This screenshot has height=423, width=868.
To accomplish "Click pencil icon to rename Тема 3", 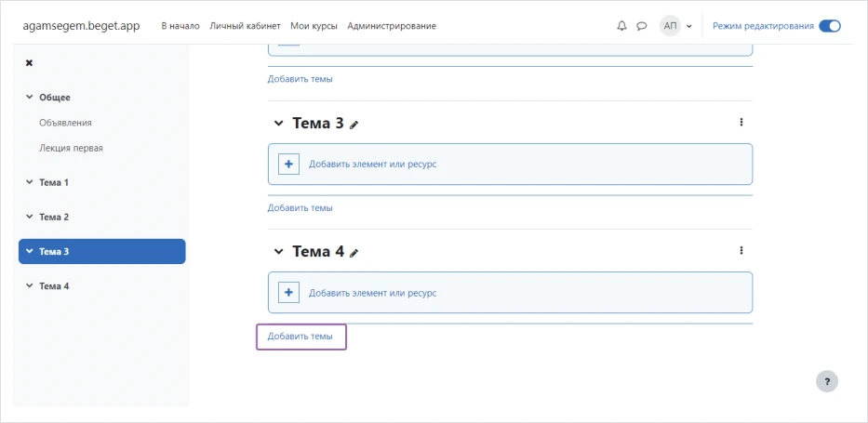I will (x=354, y=125).
